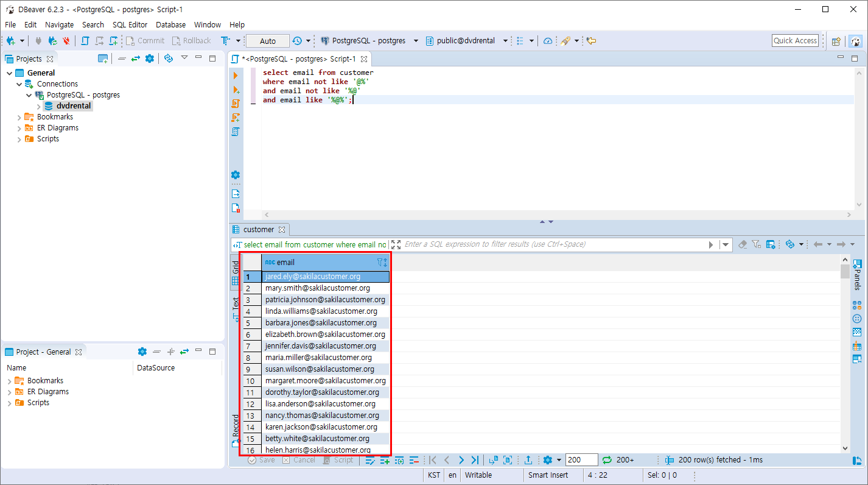
Task: Click the Smart Insert status bar entry
Action: [x=548, y=475]
